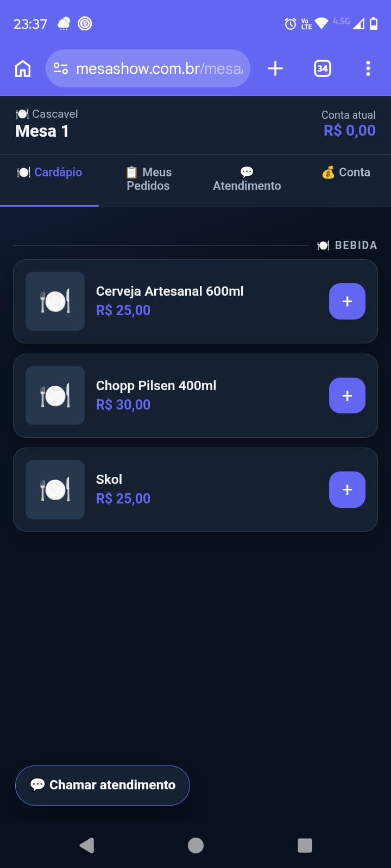Tap the browser home icon
This screenshot has width=391, height=868.
click(23, 68)
